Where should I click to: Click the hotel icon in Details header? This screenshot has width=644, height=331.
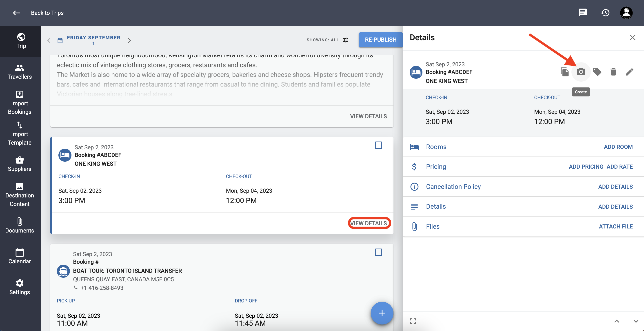point(416,73)
